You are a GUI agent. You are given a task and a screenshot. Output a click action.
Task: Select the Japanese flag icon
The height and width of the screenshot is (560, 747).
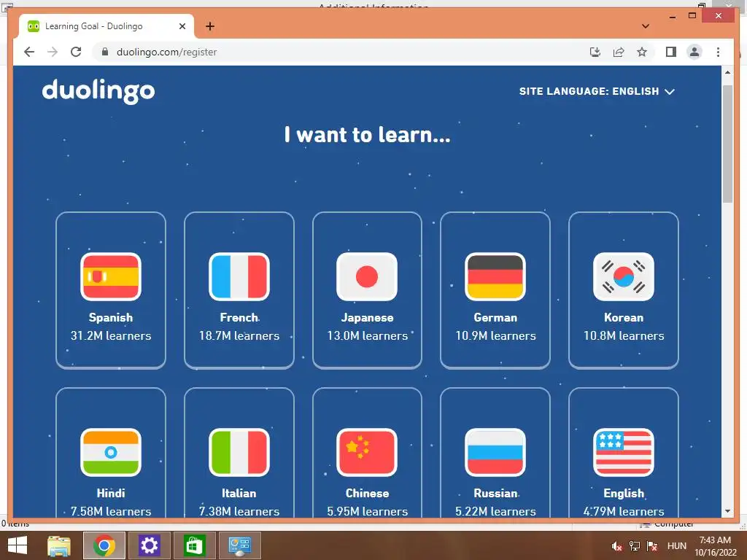367,276
